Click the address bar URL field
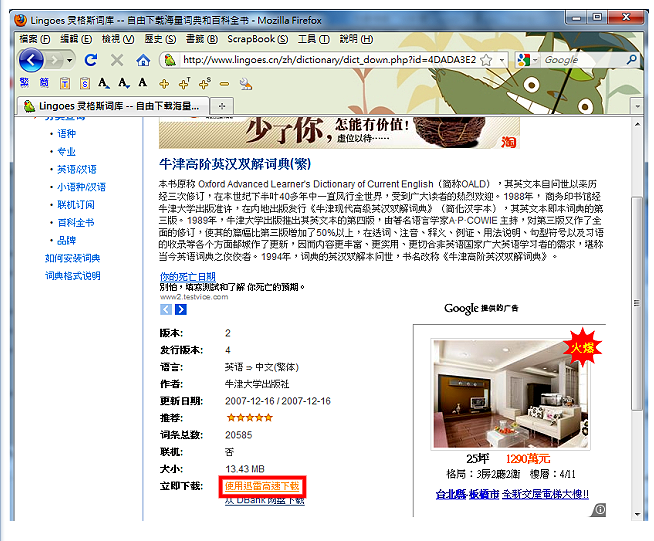 [330, 60]
